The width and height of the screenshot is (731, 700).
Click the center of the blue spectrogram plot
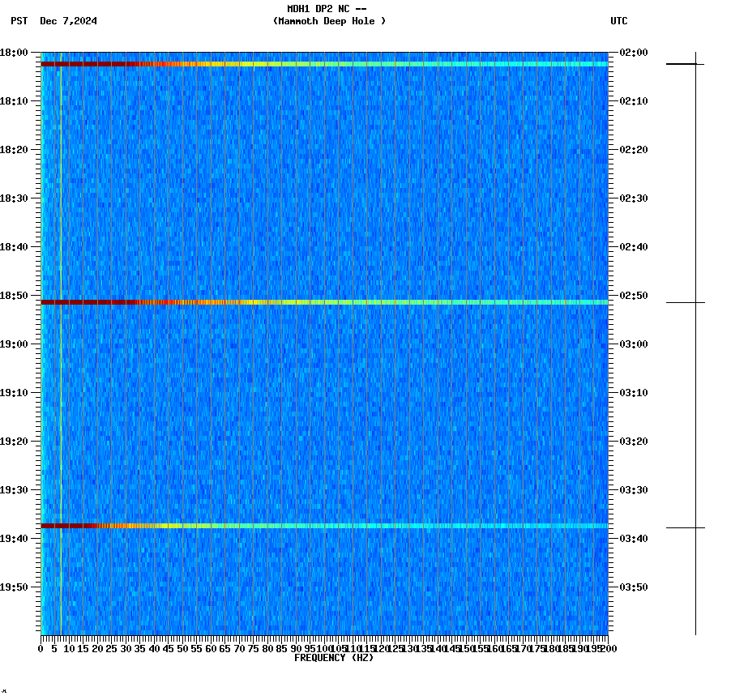tap(324, 348)
